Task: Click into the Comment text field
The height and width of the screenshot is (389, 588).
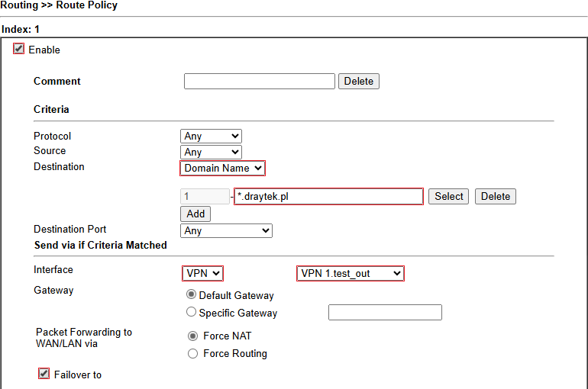Action: click(260, 82)
